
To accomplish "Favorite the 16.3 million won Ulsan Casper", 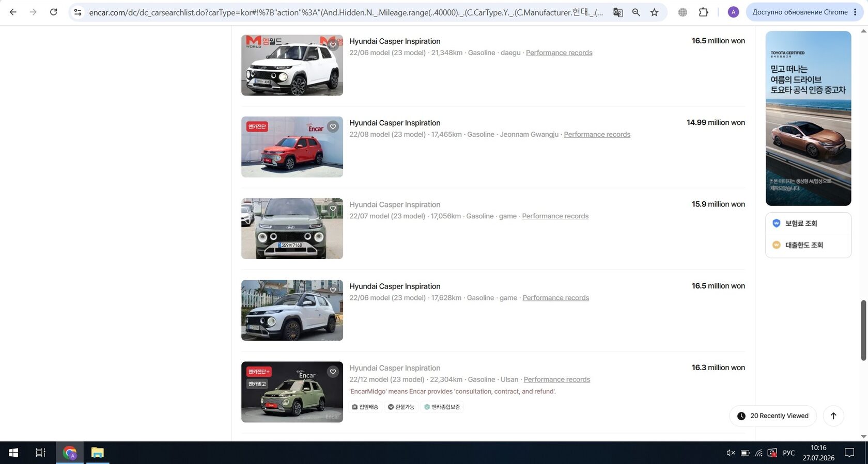I will click(333, 372).
